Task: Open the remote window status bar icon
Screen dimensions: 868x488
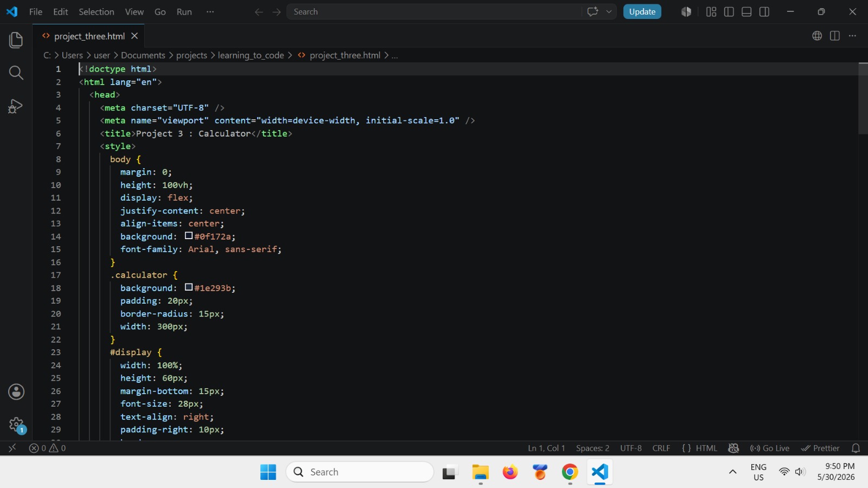Action: point(12,448)
